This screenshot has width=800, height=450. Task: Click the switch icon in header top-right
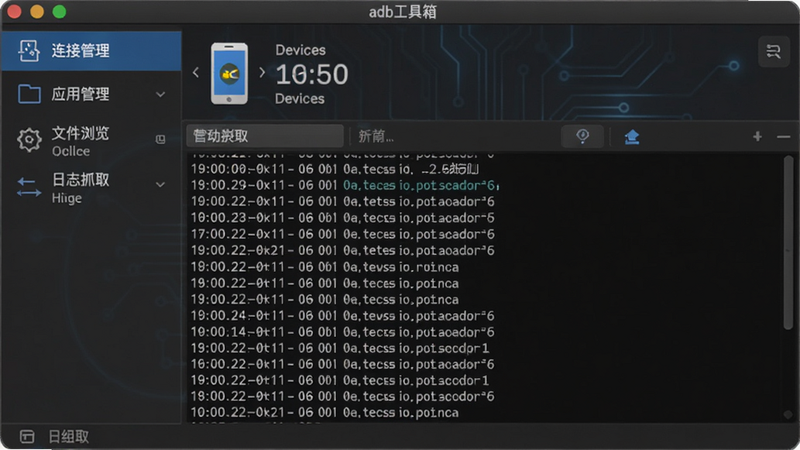click(773, 52)
